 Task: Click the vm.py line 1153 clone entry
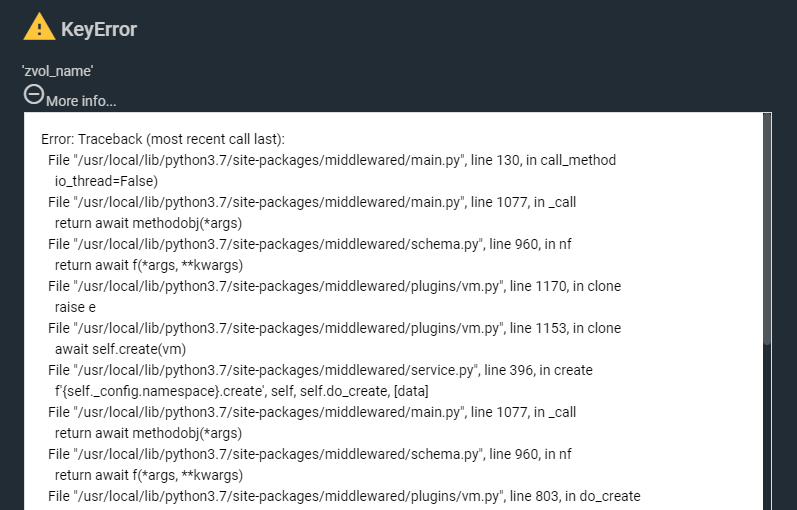click(334, 328)
